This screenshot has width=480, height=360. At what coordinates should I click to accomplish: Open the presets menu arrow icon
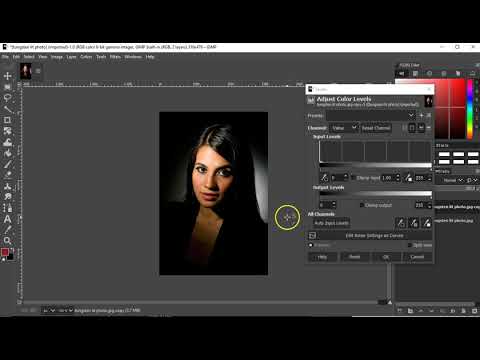coord(429,116)
